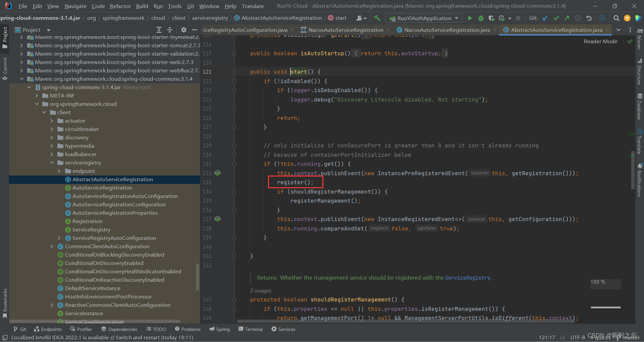This screenshot has width=644, height=342.
Task: Open the Bookmarks side panel
Action: pos(5,303)
